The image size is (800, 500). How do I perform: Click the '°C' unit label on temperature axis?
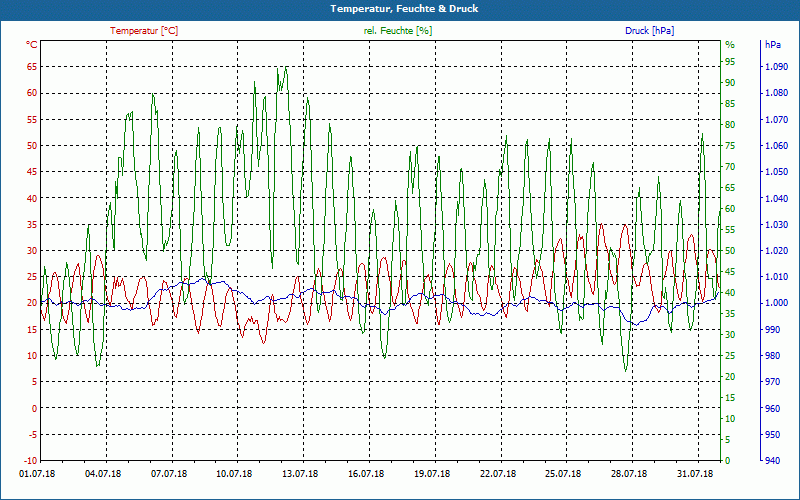pos(32,45)
